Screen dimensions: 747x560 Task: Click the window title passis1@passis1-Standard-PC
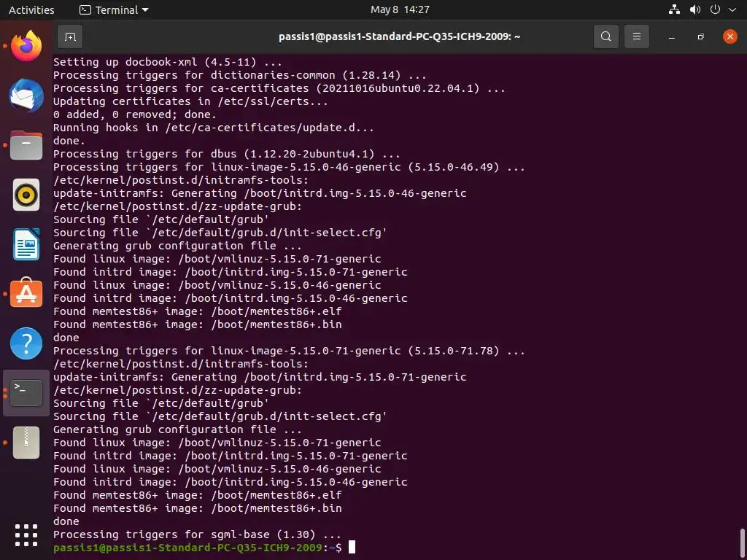tap(399, 36)
